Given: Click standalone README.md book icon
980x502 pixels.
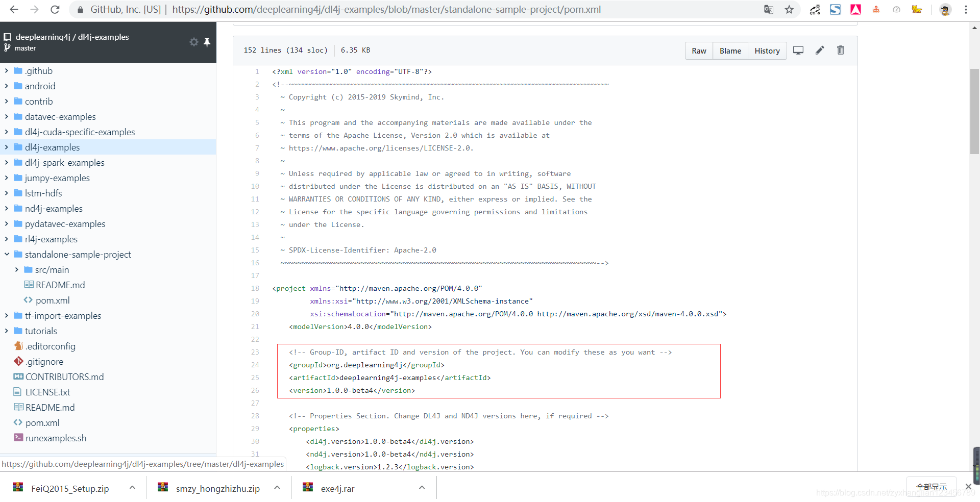Looking at the screenshot, I should pyautogui.click(x=29, y=285).
